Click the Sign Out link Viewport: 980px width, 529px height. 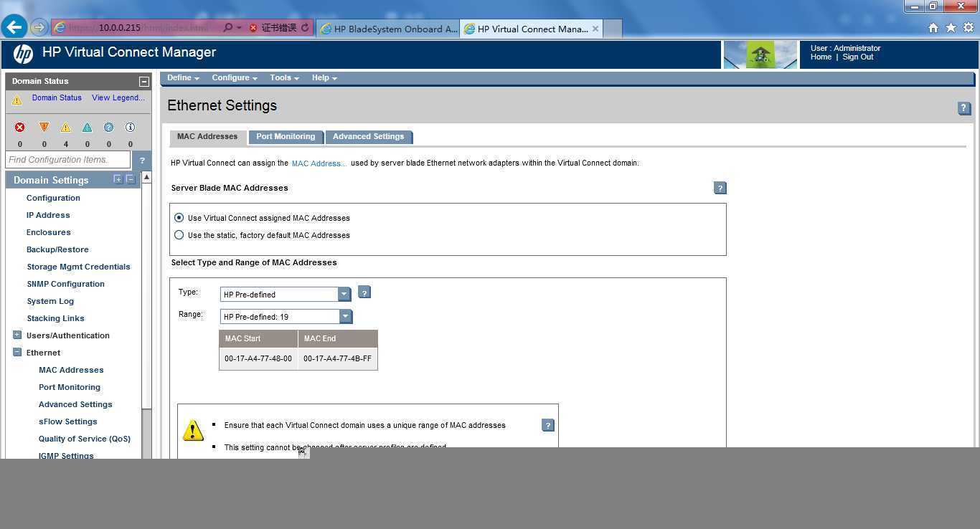point(858,57)
